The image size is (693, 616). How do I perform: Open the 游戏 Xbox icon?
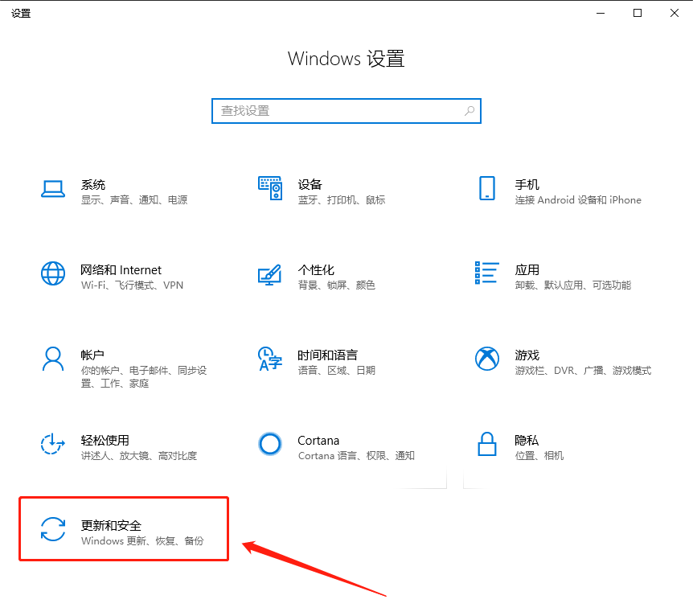(x=487, y=358)
